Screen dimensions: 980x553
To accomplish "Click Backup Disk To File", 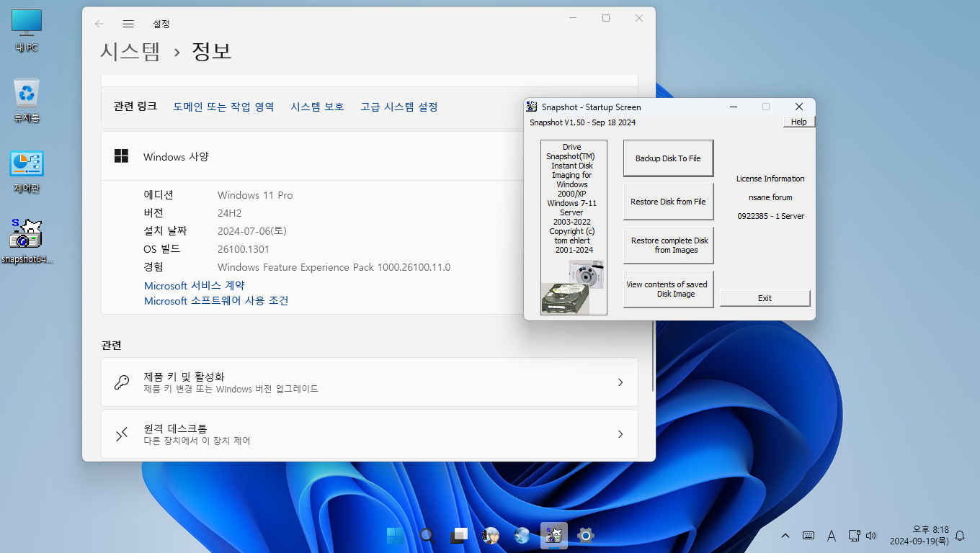I will click(668, 158).
